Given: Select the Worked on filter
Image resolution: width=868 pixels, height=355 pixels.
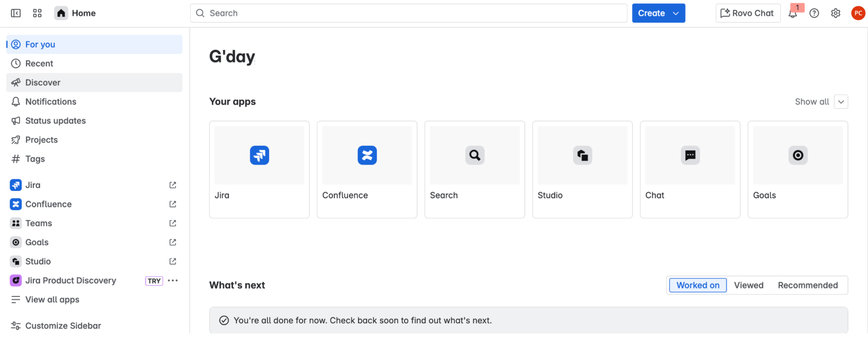Looking at the screenshot, I should [697, 285].
